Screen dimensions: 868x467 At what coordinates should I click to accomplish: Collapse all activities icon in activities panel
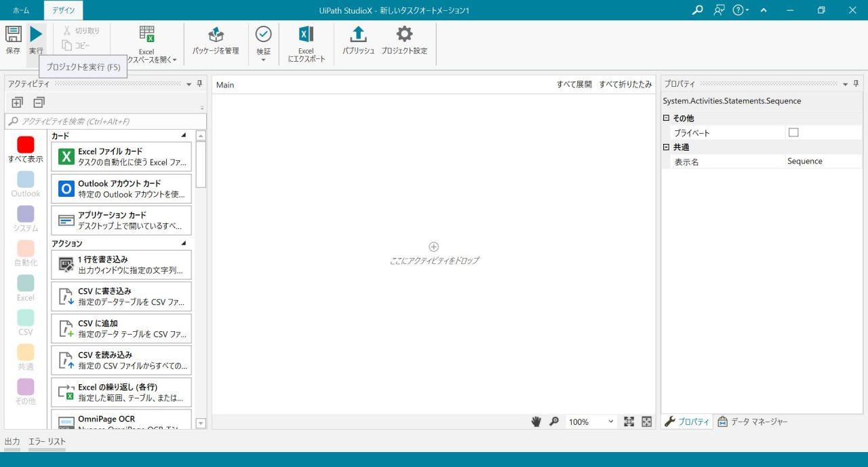point(39,102)
